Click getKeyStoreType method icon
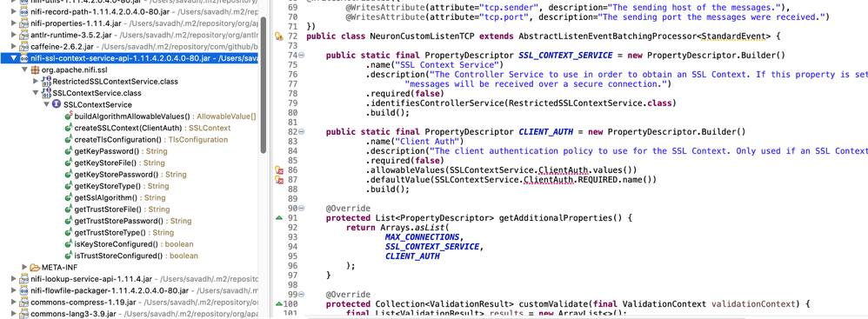The height and width of the screenshot is (319, 868). click(x=68, y=186)
